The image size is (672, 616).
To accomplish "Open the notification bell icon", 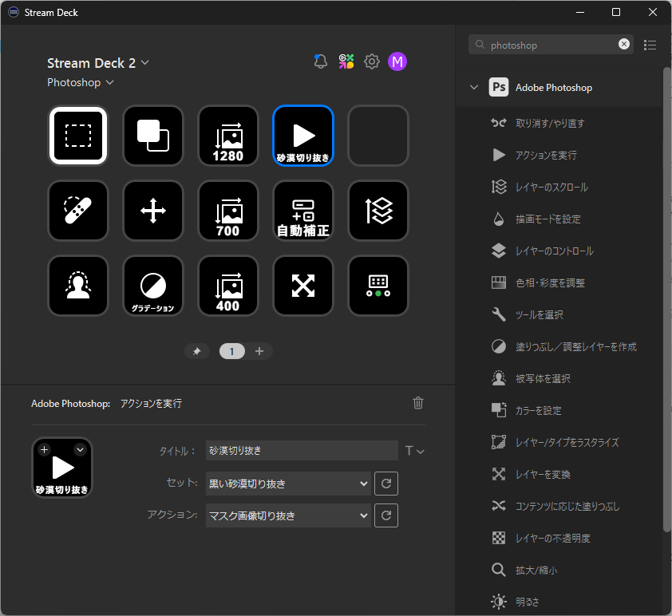I will coord(321,61).
